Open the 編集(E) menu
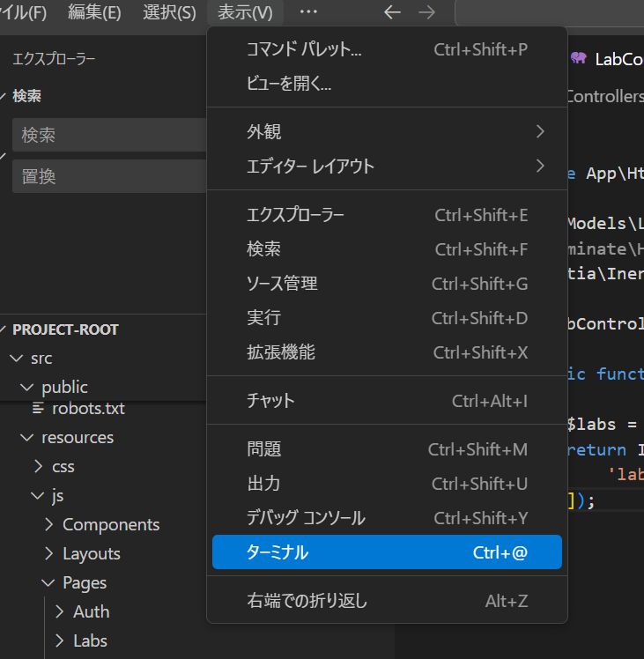Screen dimensions: 644x659 click(x=94, y=12)
